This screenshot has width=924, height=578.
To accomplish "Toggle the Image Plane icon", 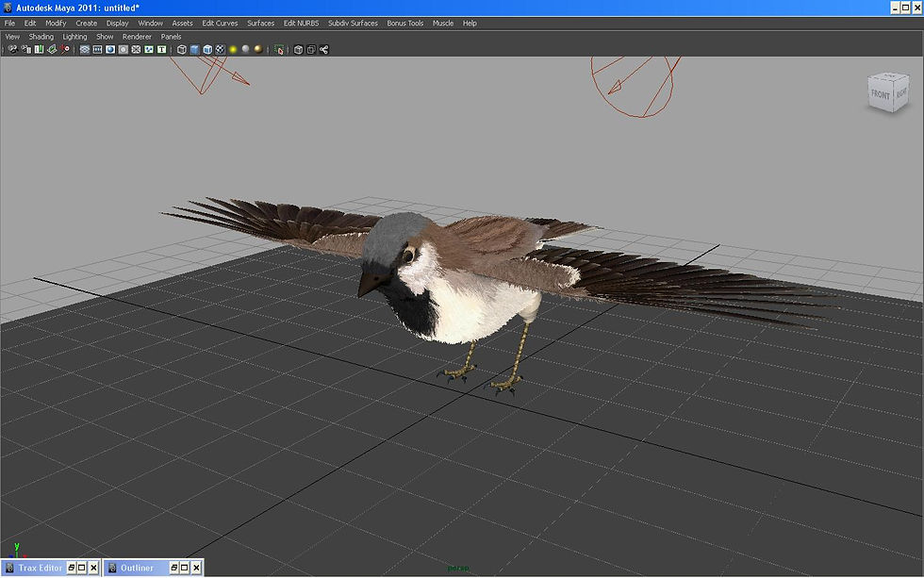I will [x=51, y=49].
